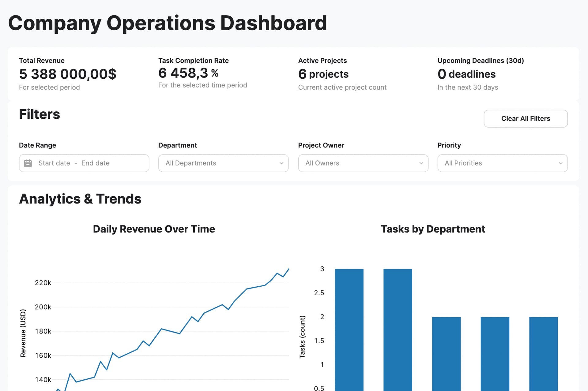Expand the Project Owner selector
The width and height of the screenshot is (588, 391).
coord(363,163)
